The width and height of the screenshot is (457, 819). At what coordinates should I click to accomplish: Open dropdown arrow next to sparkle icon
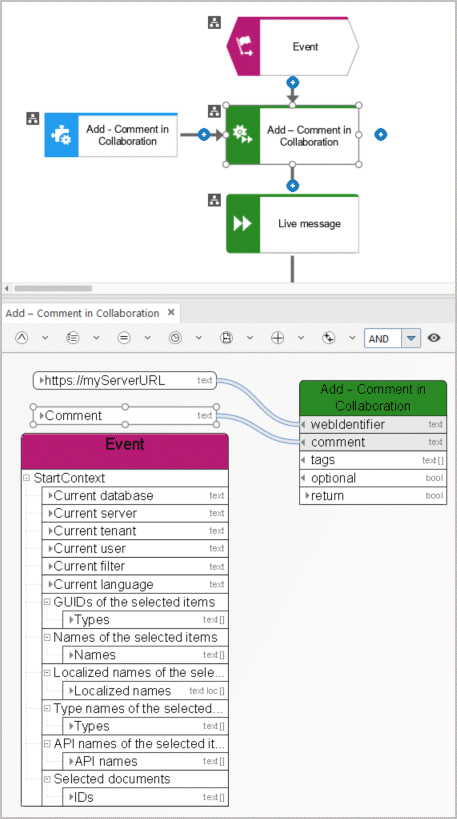click(x=353, y=338)
